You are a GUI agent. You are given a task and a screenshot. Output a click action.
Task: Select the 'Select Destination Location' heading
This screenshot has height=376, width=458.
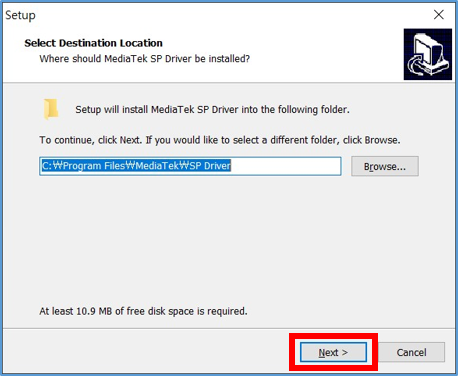point(93,43)
